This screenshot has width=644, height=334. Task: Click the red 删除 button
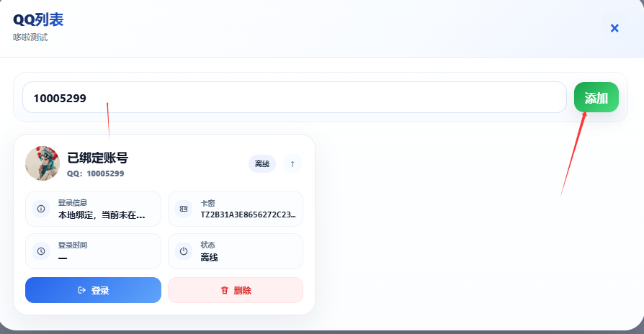[x=236, y=290]
